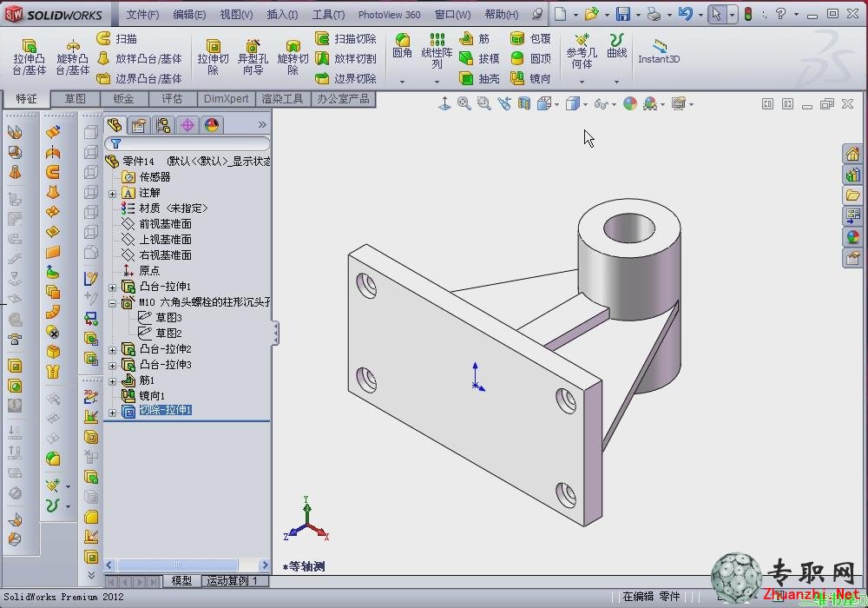Click the Boundary Boss (边界凸台/基体) tool
Screen dimensions: 868x608
(x=139, y=78)
